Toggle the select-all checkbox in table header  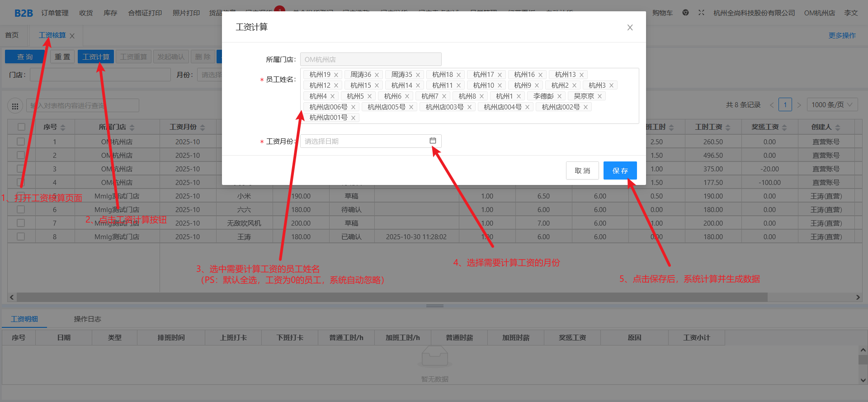21,127
